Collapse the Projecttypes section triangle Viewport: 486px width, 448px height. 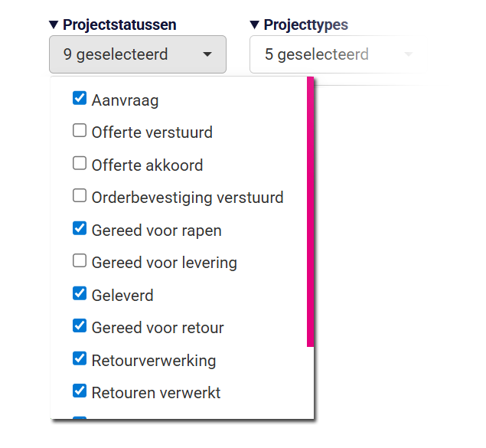click(255, 25)
